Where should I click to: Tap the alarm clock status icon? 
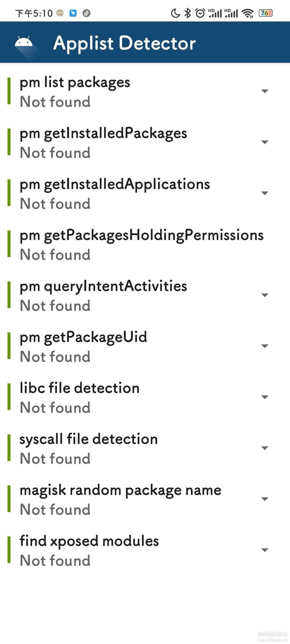coord(200,13)
